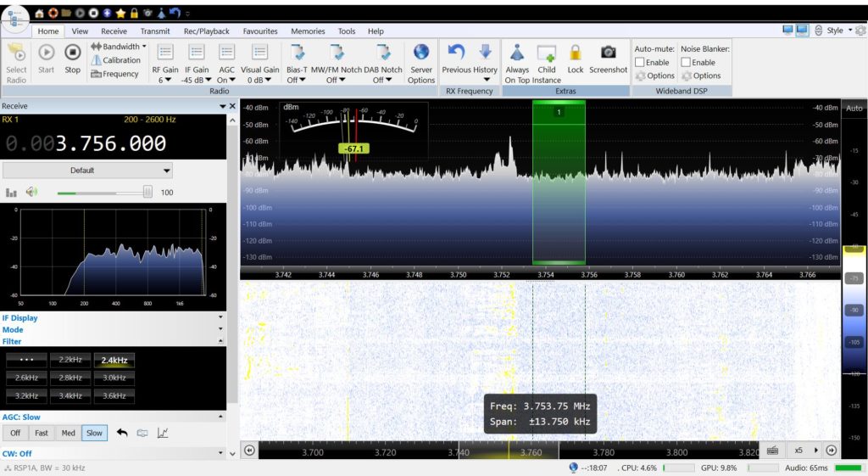
Task: Switch to the Rec/Playback tab
Action: [207, 31]
